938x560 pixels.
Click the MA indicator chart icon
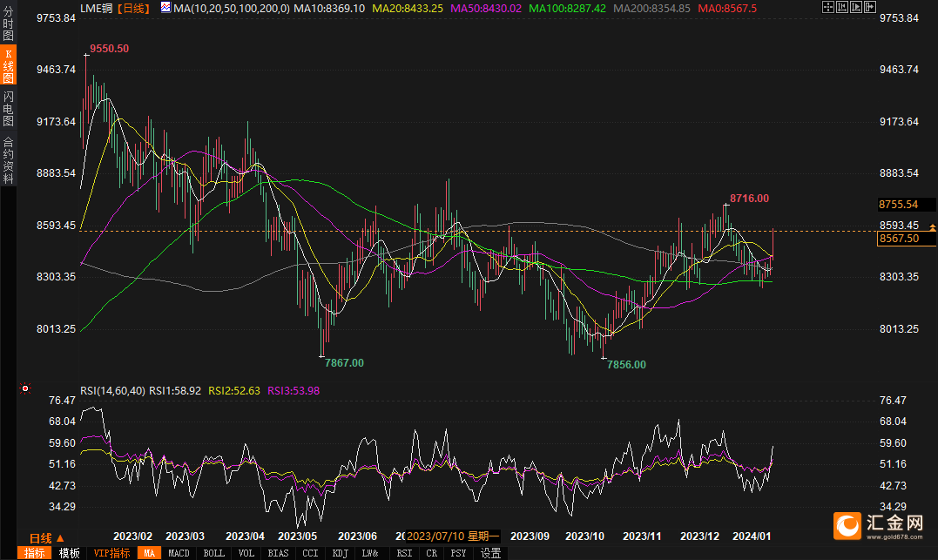coord(166,8)
